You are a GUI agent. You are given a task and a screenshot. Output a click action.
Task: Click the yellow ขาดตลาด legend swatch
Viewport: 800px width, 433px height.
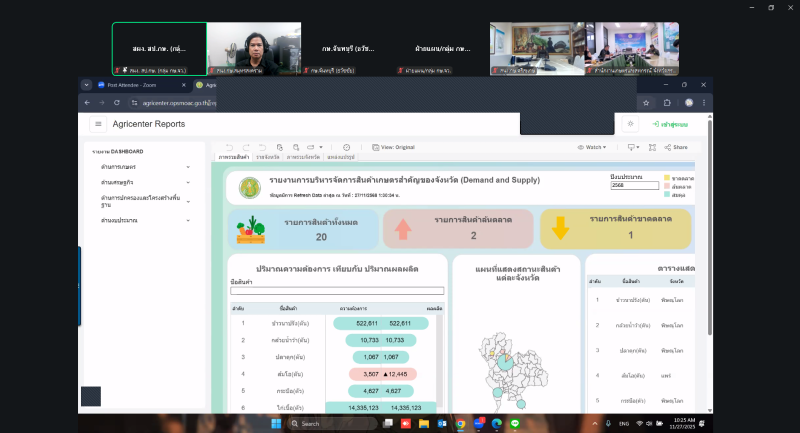[x=668, y=178]
